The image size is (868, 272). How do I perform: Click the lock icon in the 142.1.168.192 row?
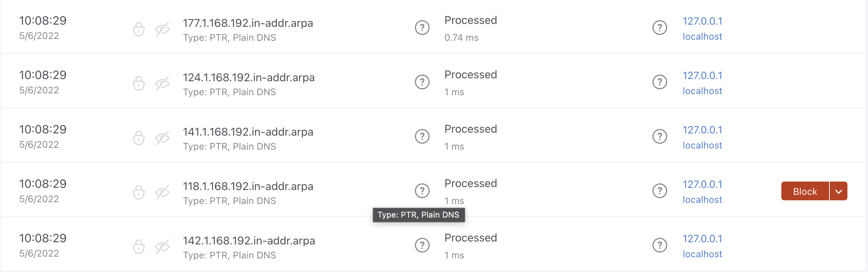139,247
